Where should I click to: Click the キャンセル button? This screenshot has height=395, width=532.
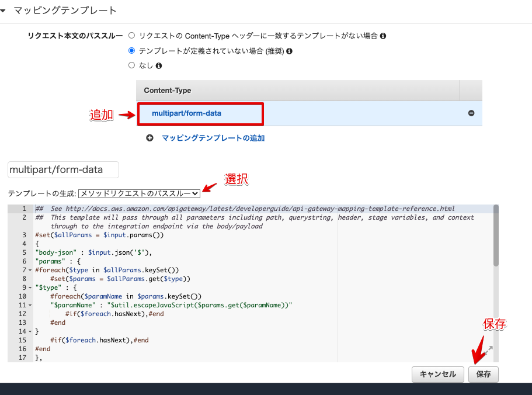point(437,374)
